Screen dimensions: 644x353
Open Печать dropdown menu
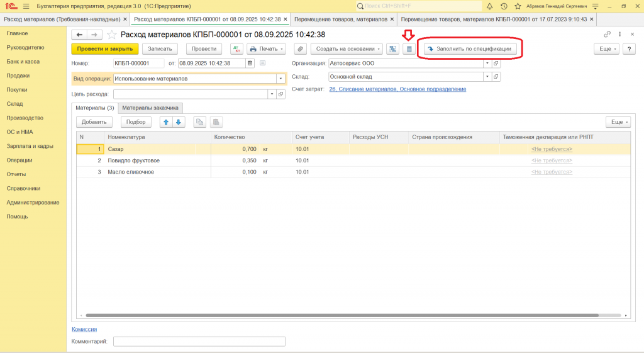tap(267, 49)
